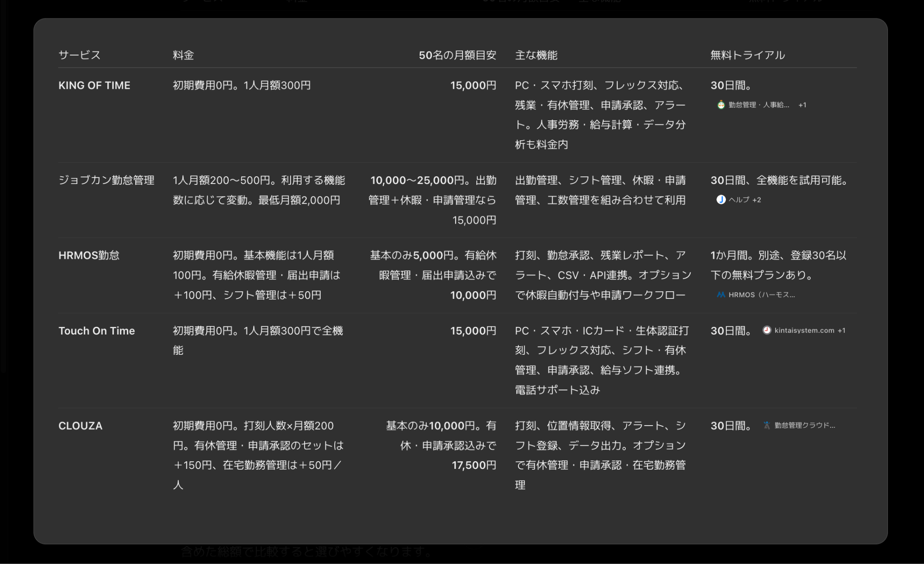Click the サービス column header
924x564 pixels.
tap(79, 55)
